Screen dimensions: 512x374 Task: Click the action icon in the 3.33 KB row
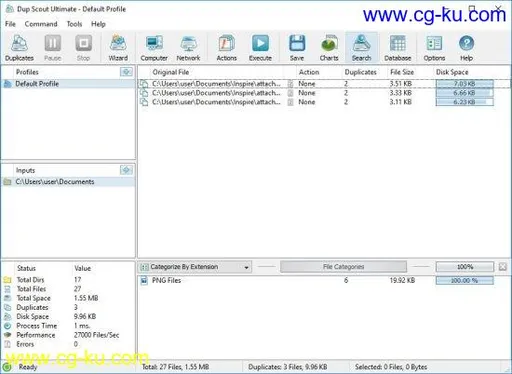coord(290,93)
